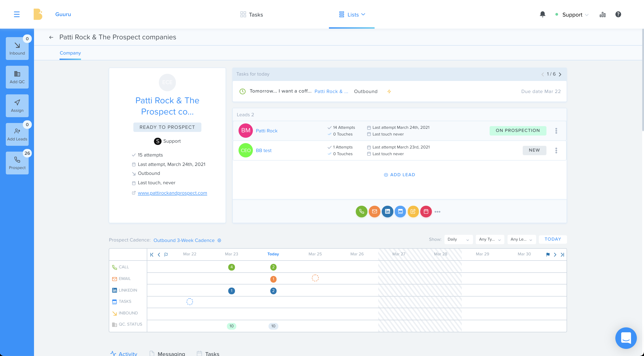Screen dimensions: 644x356
Task: Switch to Tasks in top navigation
Action: [x=252, y=15]
